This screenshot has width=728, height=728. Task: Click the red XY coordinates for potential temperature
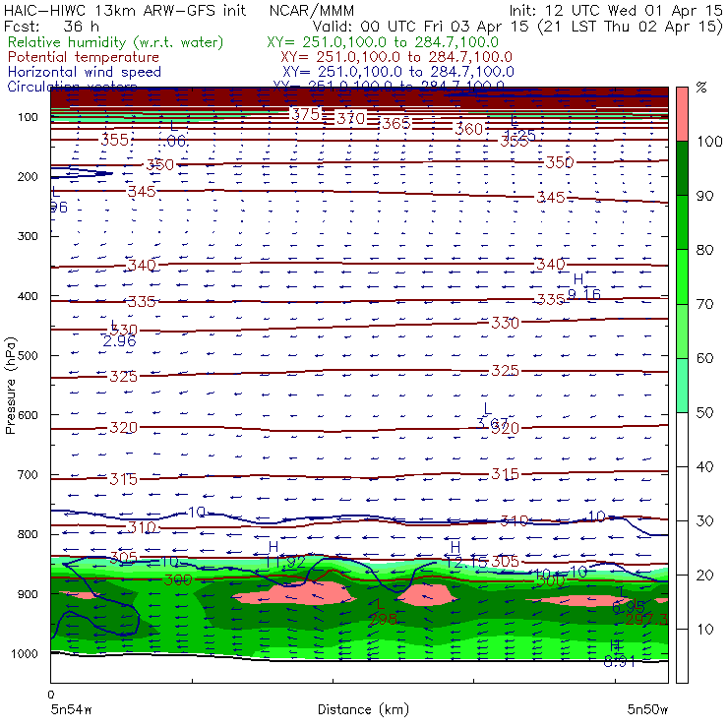click(396, 57)
